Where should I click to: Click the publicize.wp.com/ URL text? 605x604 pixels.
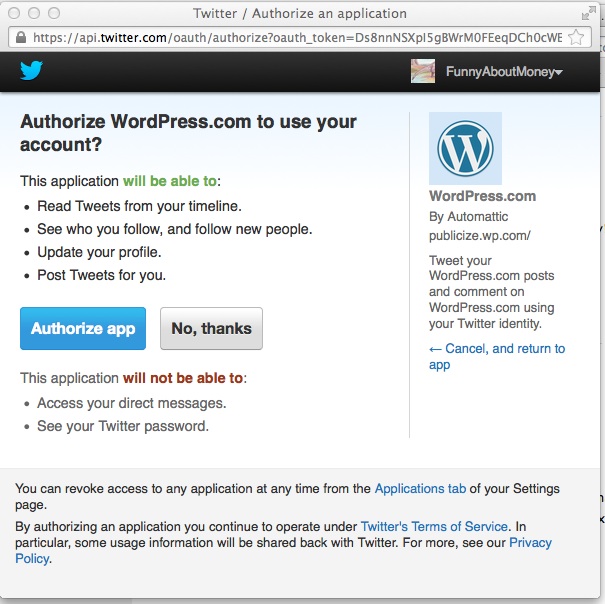point(480,235)
